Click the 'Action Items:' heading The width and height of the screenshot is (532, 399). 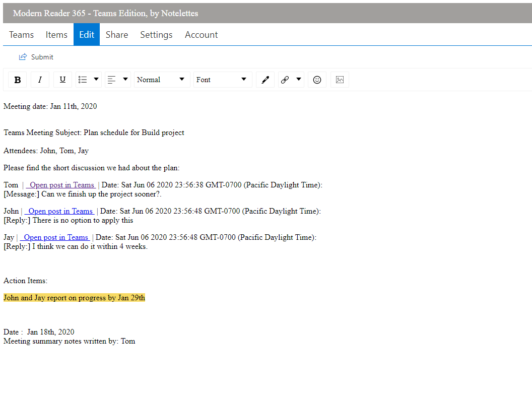tap(26, 281)
